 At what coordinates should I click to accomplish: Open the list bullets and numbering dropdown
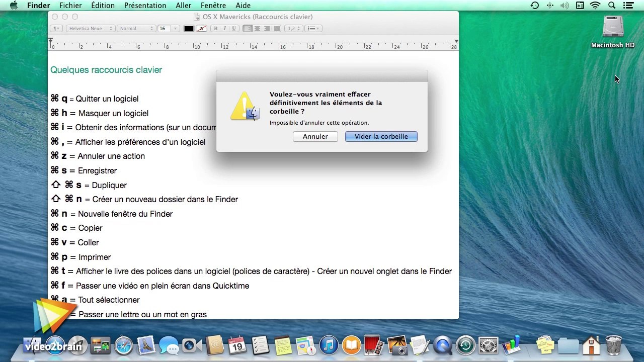313,29
